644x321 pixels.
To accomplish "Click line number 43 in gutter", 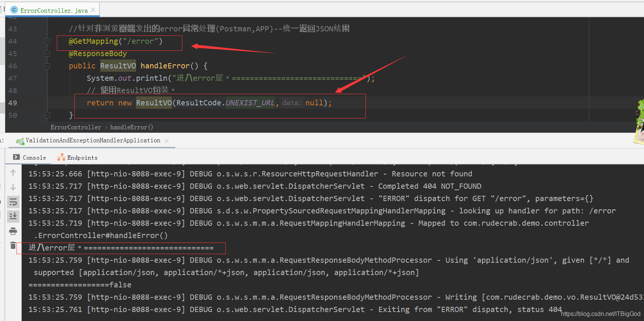I will pyautogui.click(x=12, y=29).
